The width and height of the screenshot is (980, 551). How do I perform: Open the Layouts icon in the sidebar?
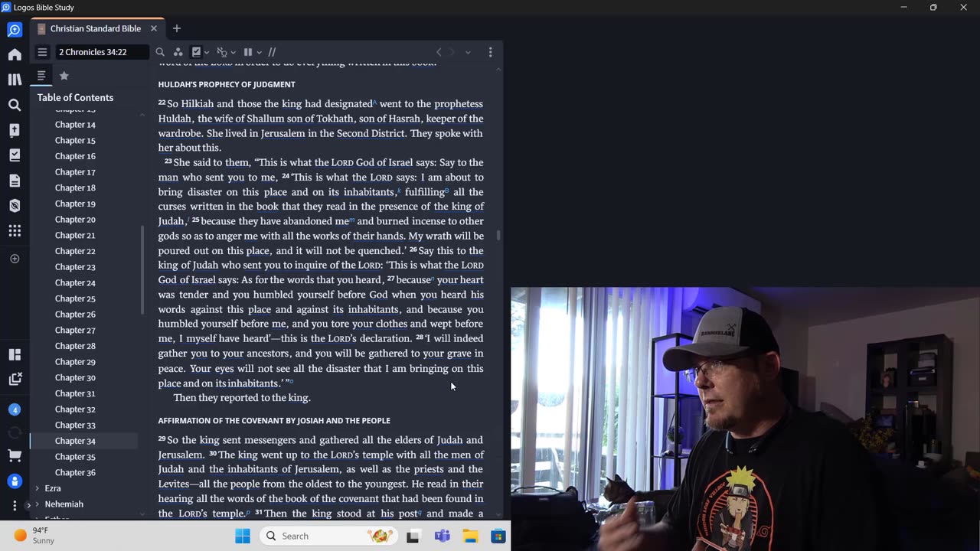click(x=15, y=354)
